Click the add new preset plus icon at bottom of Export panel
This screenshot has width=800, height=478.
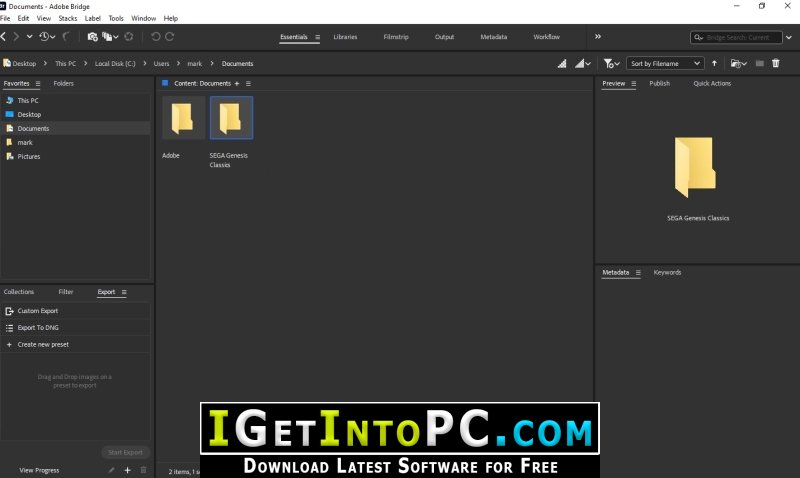(x=127, y=469)
